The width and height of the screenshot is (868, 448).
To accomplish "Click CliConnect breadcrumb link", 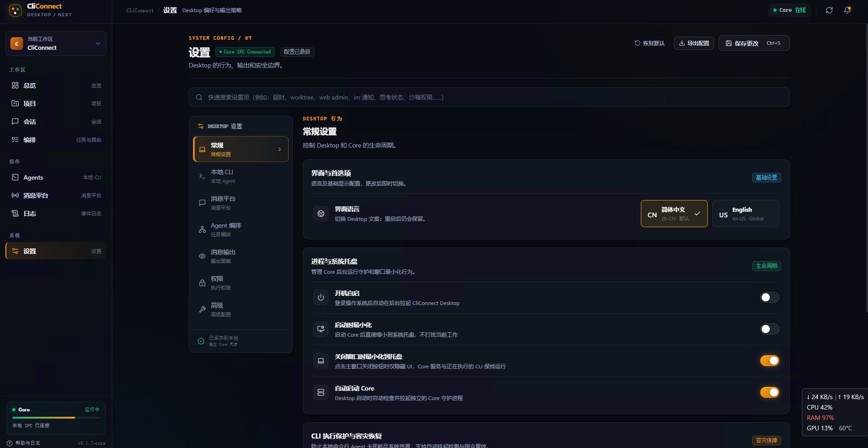I will click(x=140, y=10).
